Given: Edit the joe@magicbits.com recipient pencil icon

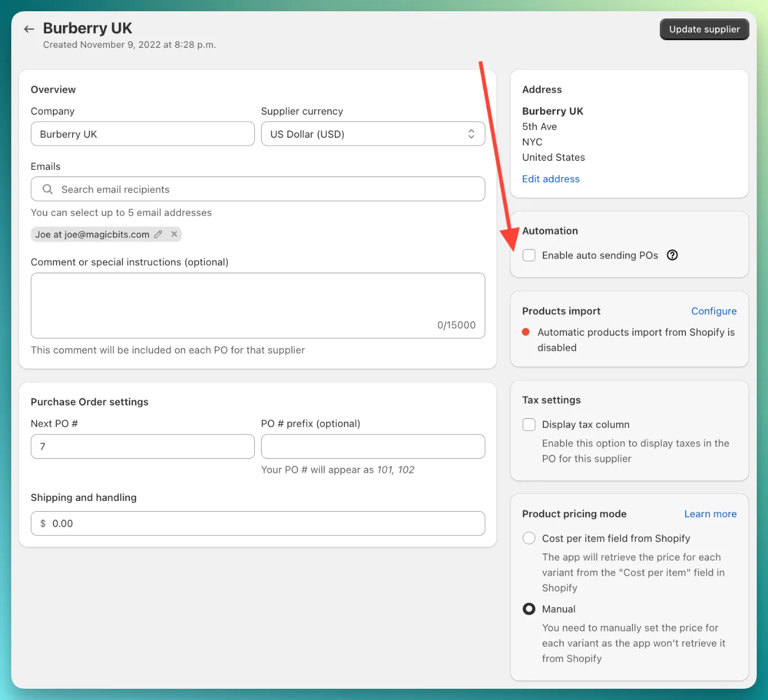Looking at the screenshot, I should (158, 234).
